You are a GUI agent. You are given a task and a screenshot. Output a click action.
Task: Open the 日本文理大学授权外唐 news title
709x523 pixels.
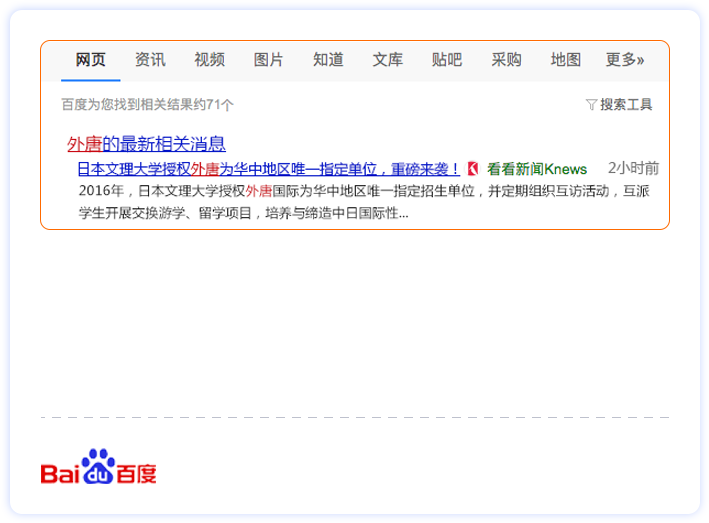pyautogui.click(x=268, y=168)
